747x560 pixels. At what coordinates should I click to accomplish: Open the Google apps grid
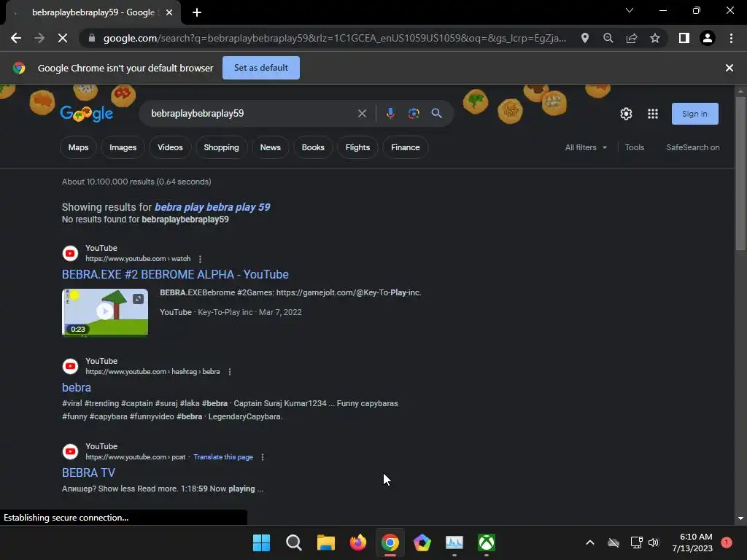click(653, 114)
